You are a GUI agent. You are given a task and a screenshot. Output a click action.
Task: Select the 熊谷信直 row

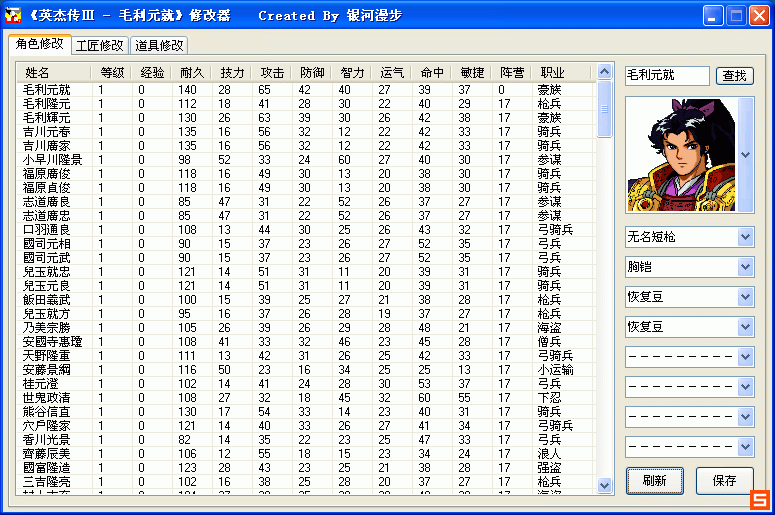[x=306, y=412]
